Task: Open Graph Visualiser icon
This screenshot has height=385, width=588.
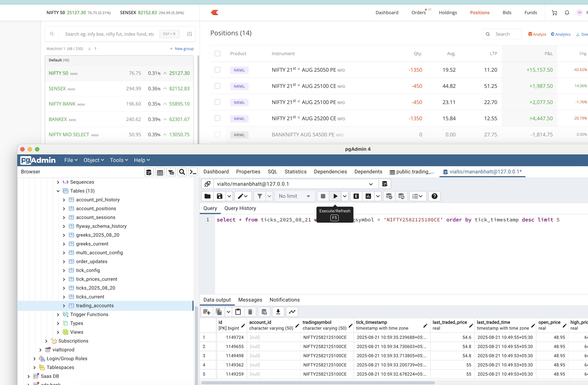Action: [x=292, y=312]
